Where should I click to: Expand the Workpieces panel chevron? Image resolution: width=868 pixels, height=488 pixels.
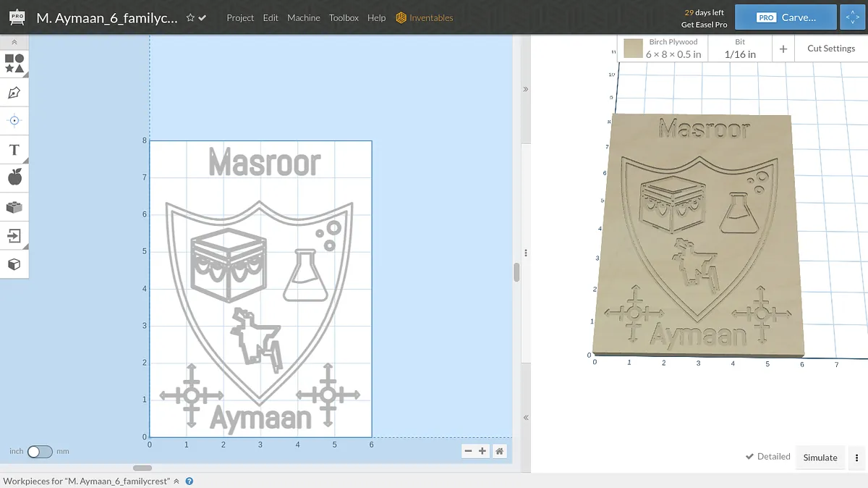[x=176, y=481]
